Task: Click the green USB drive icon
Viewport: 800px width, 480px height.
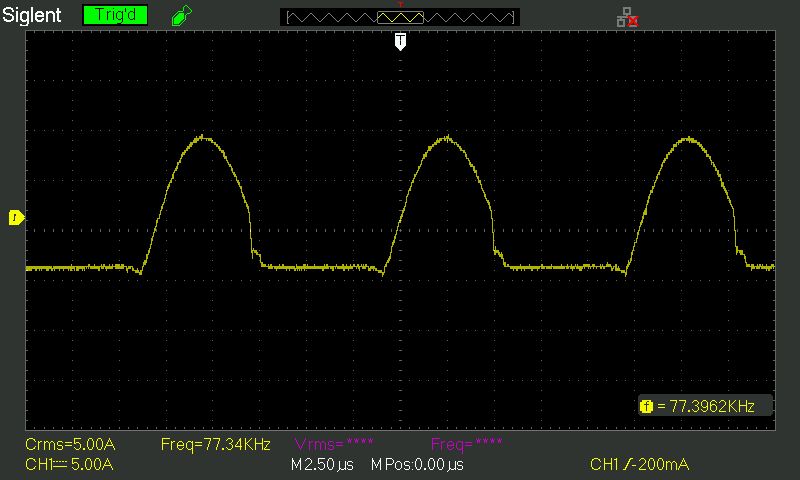Action: [x=182, y=15]
